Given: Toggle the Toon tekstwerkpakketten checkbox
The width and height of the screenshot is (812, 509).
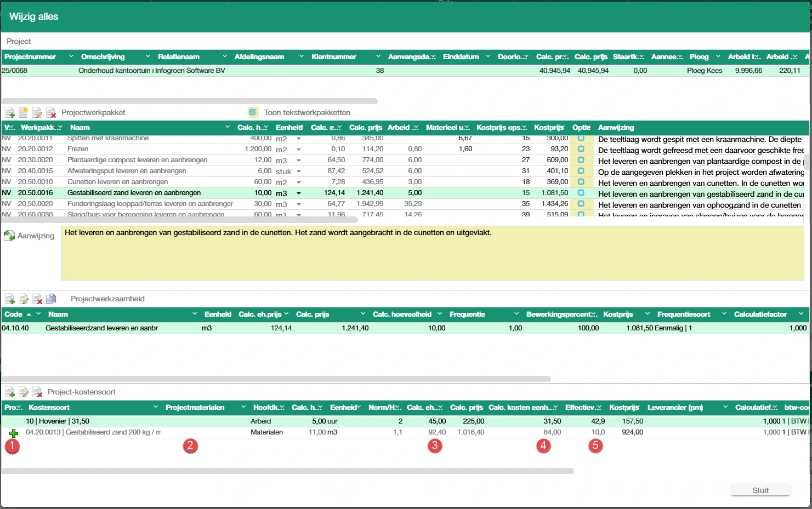Looking at the screenshot, I should [253, 112].
